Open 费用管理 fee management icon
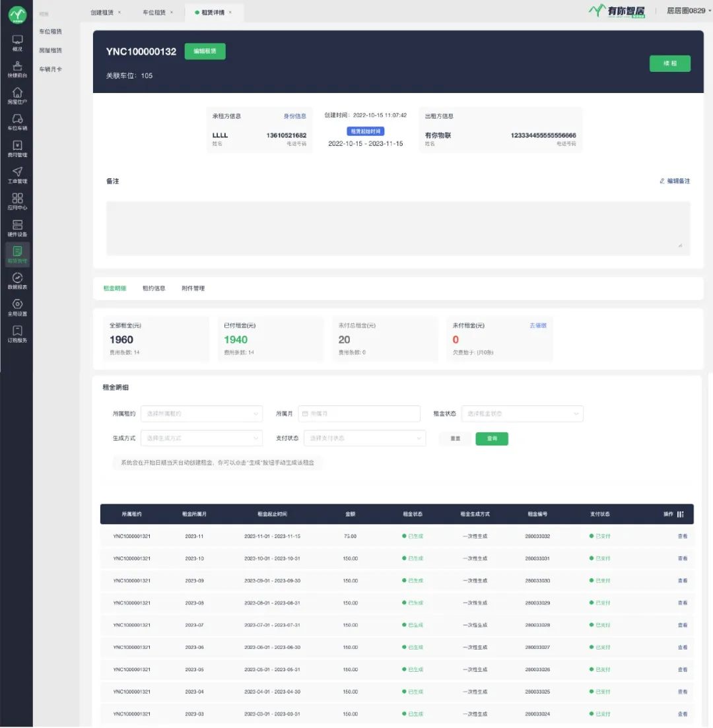Screen dimensions: 713x728 pos(17,149)
